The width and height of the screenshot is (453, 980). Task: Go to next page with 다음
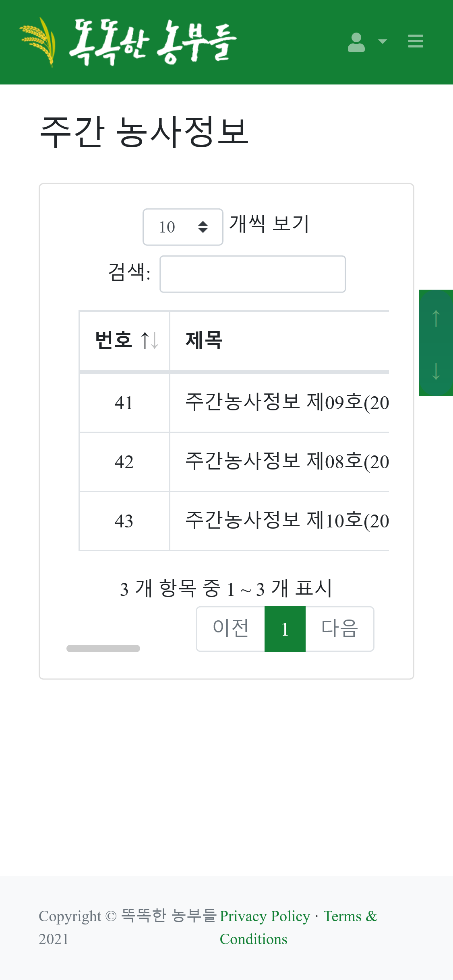pyautogui.click(x=339, y=629)
